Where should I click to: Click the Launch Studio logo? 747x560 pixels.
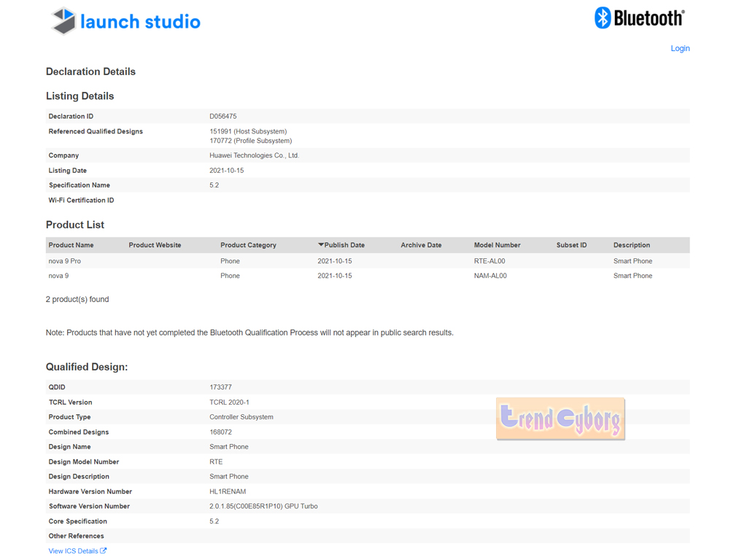click(x=125, y=21)
